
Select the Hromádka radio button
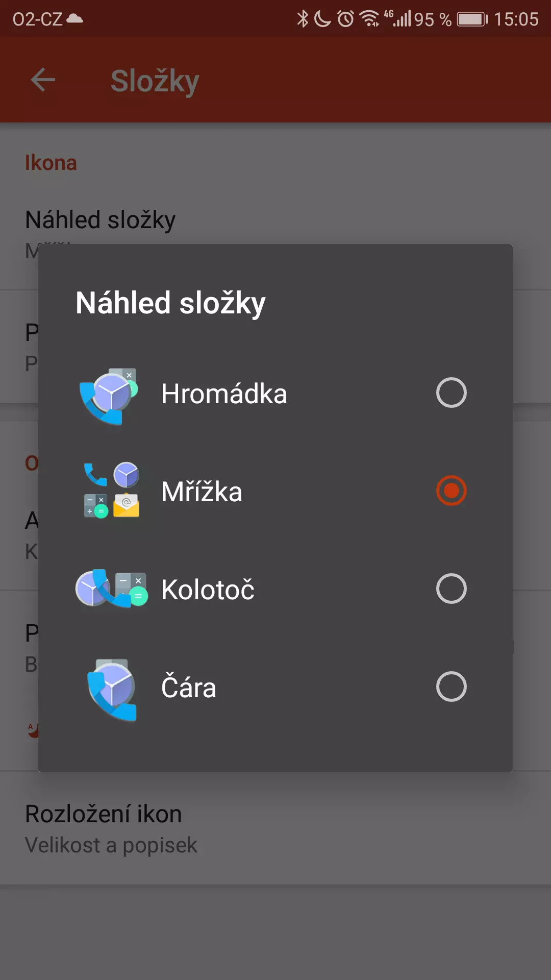tap(452, 393)
